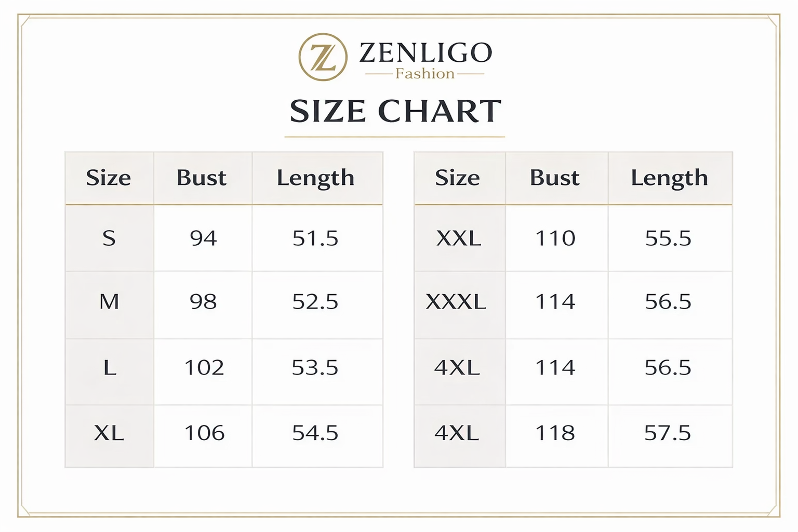Image resolution: width=798 pixels, height=532 pixels.
Task: Click length value 57.5
Action: tap(668, 433)
